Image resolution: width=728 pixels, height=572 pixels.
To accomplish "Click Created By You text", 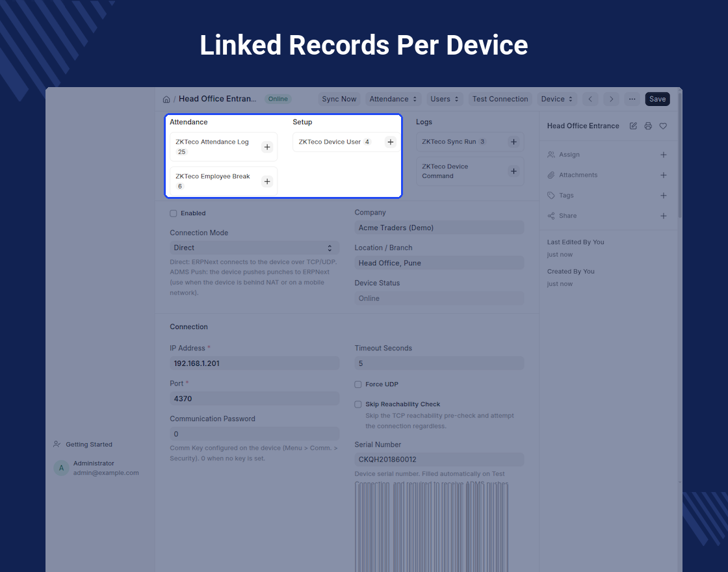I will 571,271.
